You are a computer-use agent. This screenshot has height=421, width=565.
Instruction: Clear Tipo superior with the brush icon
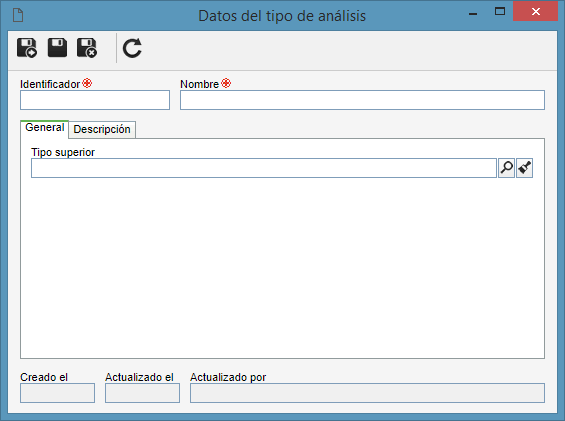coord(524,168)
